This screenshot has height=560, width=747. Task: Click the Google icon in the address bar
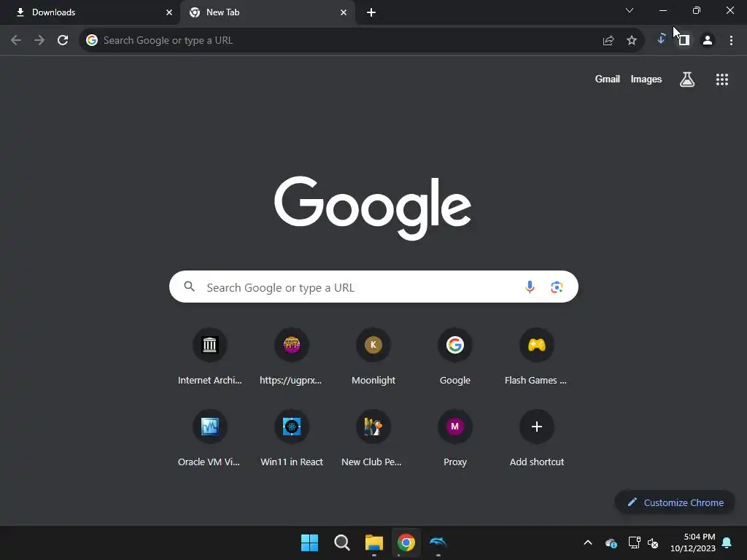coord(92,41)
